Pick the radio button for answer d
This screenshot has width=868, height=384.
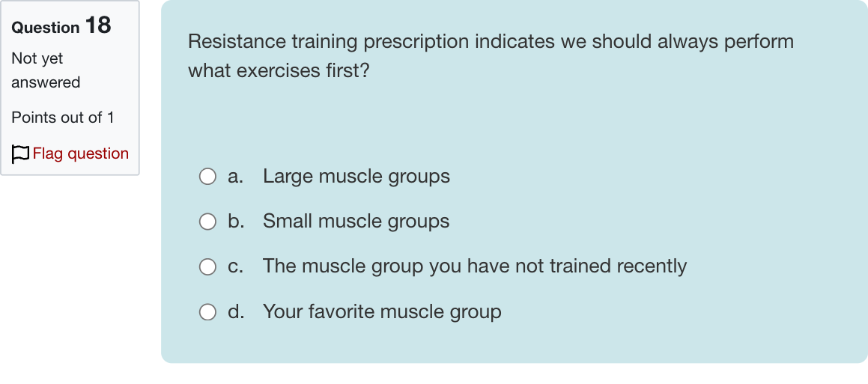pyautogui.click(x=207, y=312)
